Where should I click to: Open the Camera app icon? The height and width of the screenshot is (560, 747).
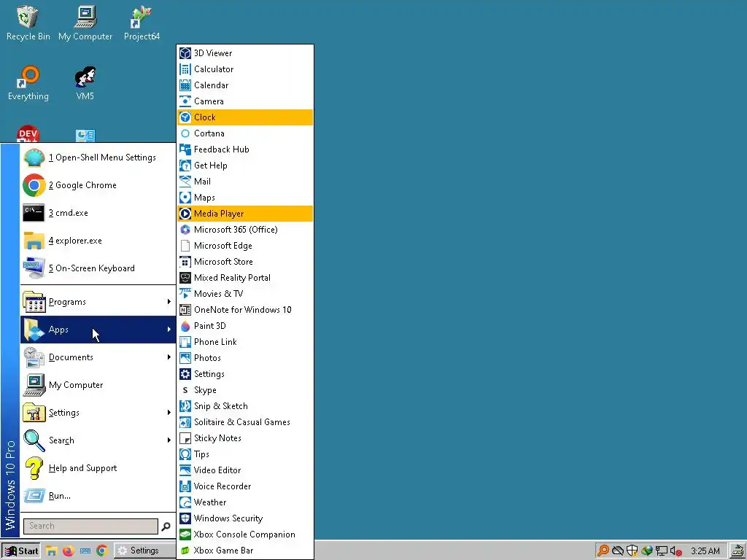[x=185, y=101]
